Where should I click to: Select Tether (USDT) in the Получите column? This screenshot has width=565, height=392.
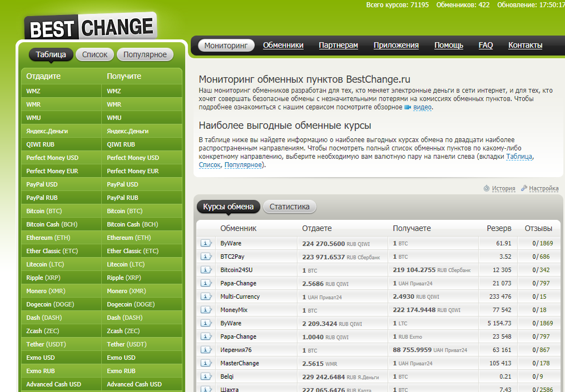click(142, 344)
